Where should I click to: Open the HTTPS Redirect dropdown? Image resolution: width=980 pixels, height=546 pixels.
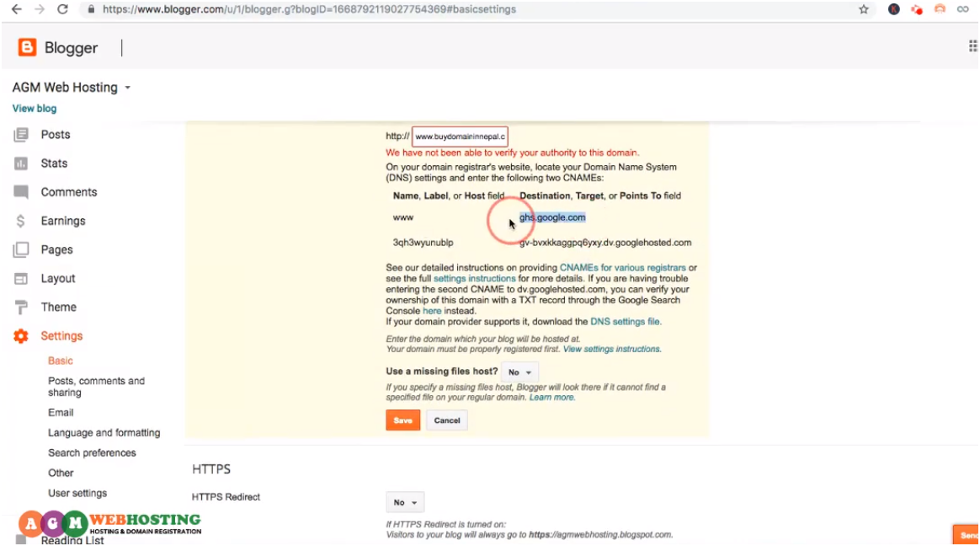pos(404,501)
